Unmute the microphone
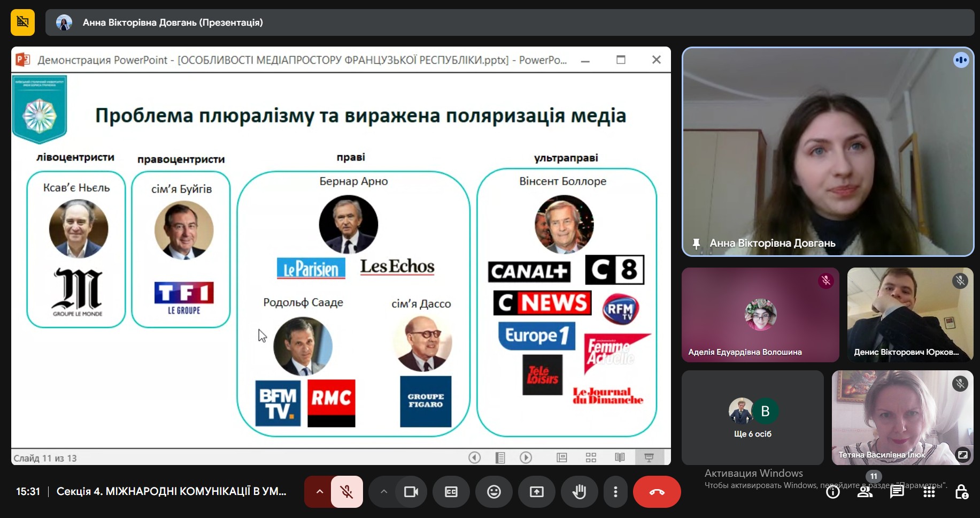The width and height of the screenshot is (980, 518). [x=346, y=492]
